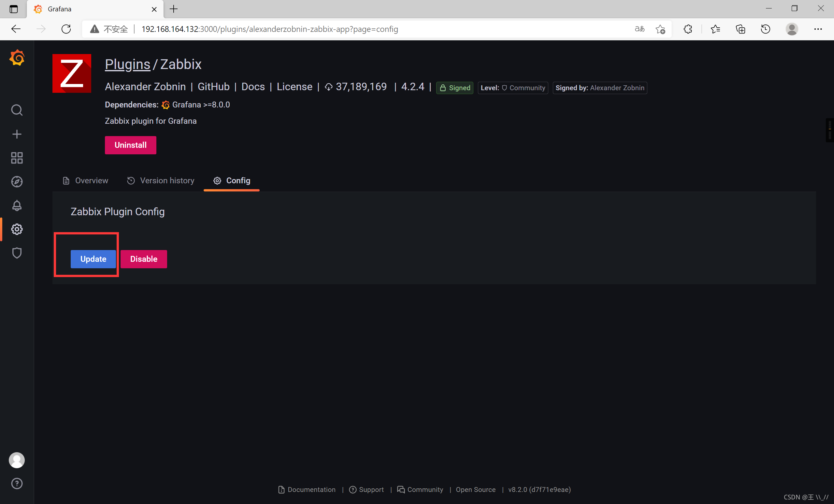Click the Level: Community badge

click(513, 88)
